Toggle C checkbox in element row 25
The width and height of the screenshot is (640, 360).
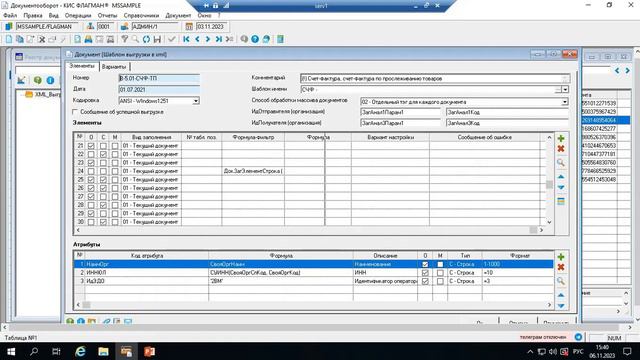[103, 180]
